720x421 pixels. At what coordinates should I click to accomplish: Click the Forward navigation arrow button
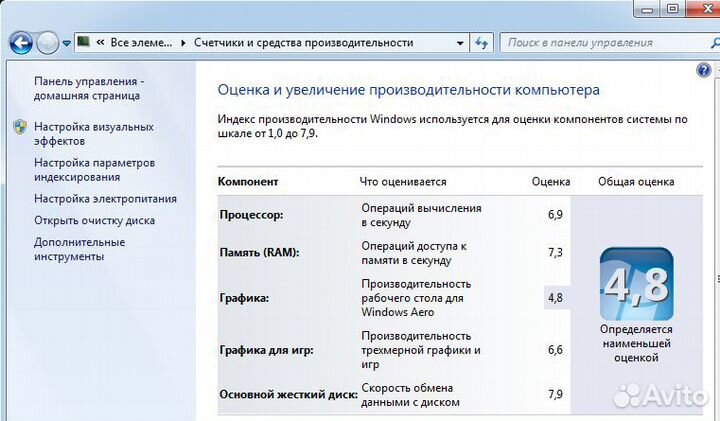47,43
